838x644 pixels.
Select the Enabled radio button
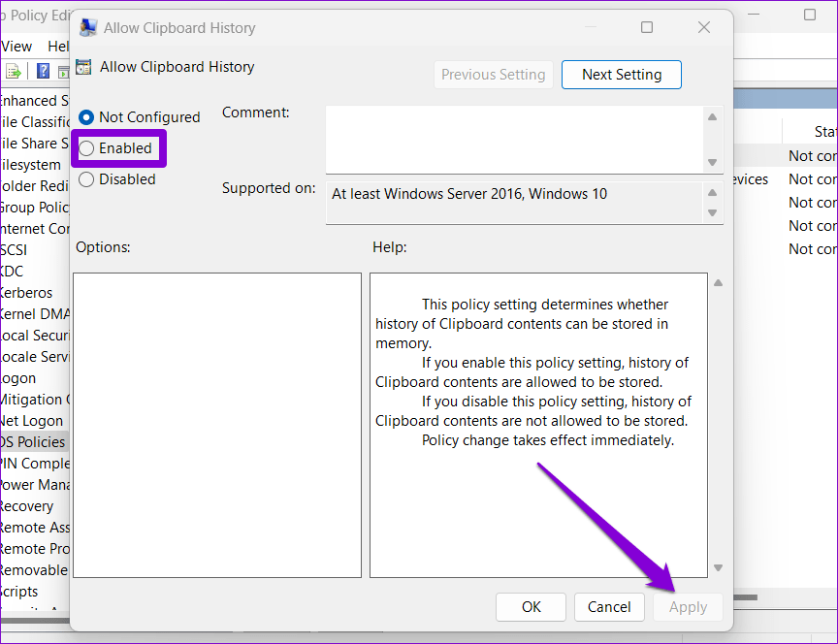pos(86,147)
